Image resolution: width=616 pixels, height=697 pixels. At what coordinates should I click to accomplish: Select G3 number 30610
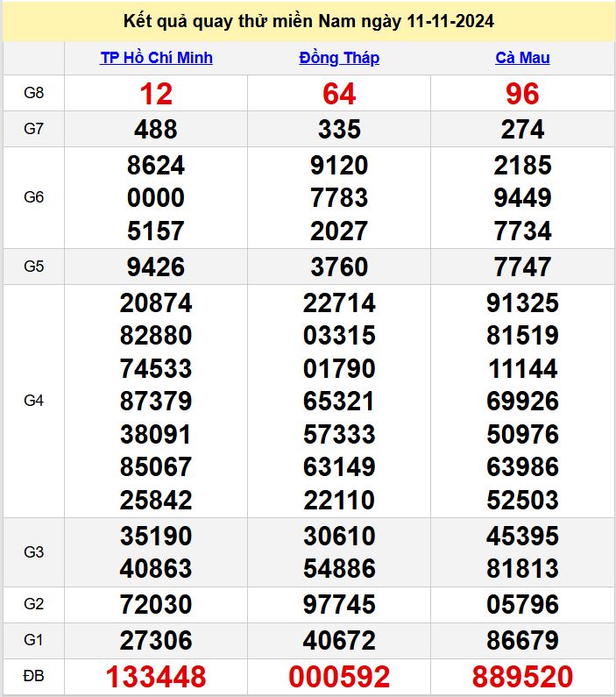pyautogui.click(x=339, y=536)
